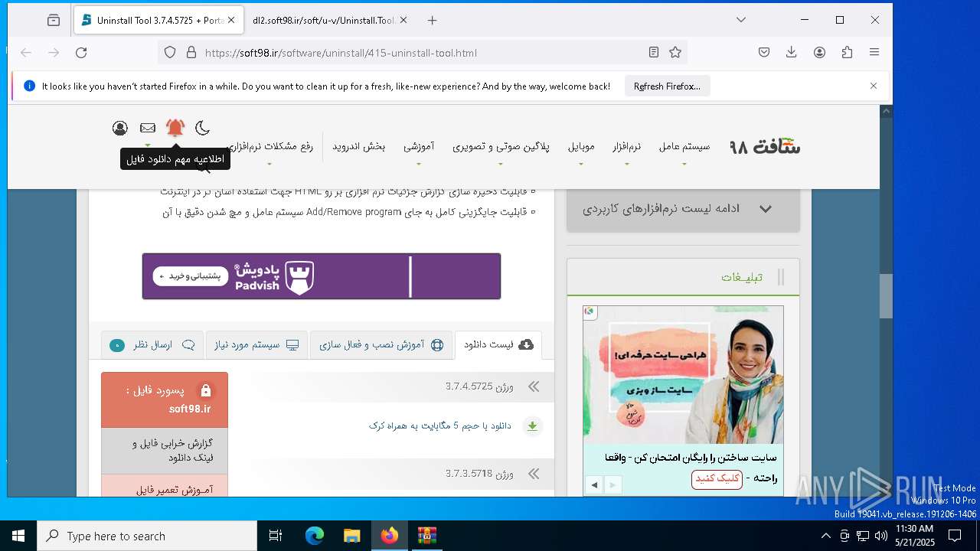The width and height of the screenshot is (980, 551).
Task: Click گزارش خرابی فایل و لینک دانلود
Action: (x=165, y=450)
